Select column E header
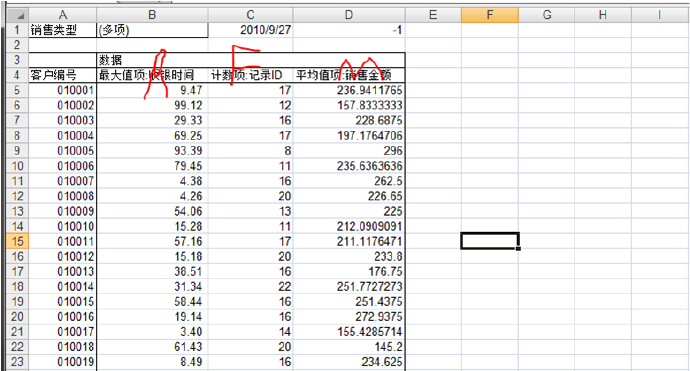 pyautogui.click(x=433, y=15)
